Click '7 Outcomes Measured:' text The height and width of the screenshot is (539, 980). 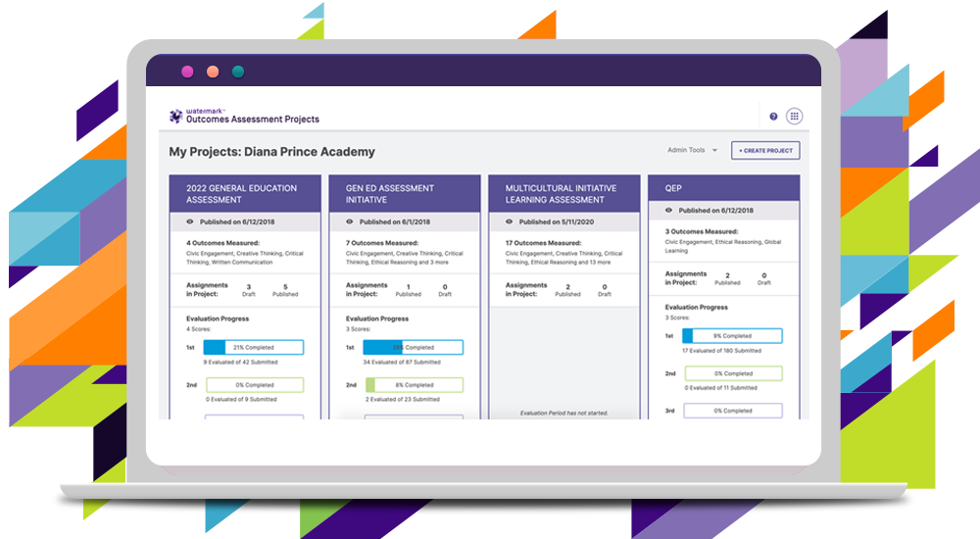[382, 243]
